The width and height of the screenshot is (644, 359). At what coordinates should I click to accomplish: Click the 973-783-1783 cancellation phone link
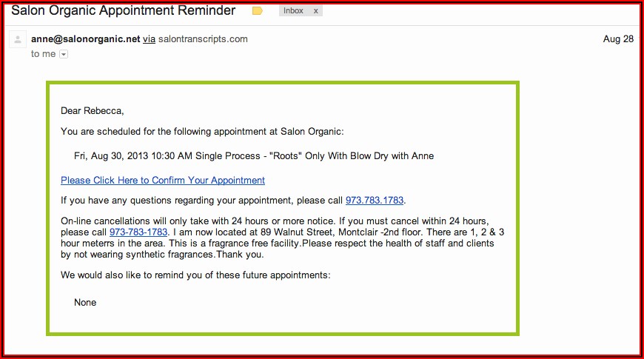click(138, 232)
